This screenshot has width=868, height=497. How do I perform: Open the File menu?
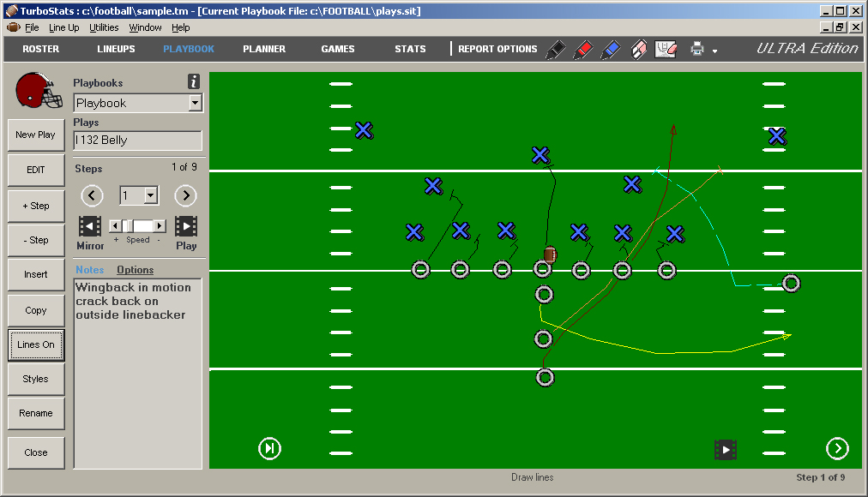pos(32,27)
